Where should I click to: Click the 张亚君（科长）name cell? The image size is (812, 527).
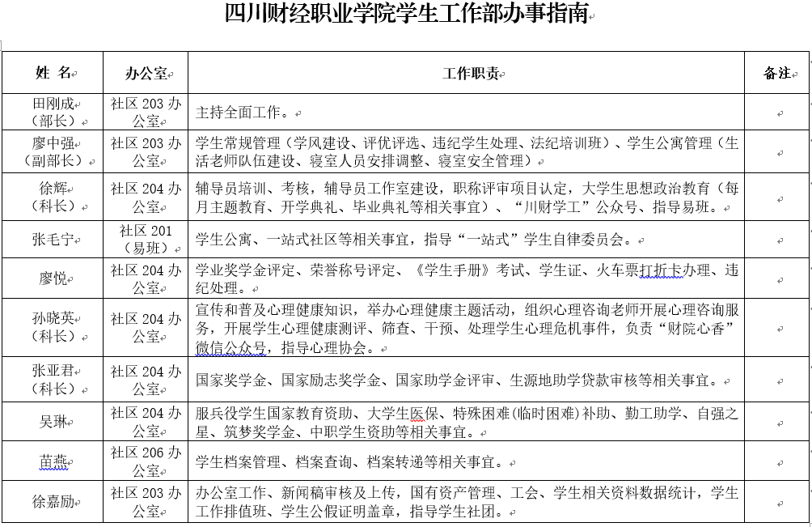pyautogui.click(x=53, y=380)
